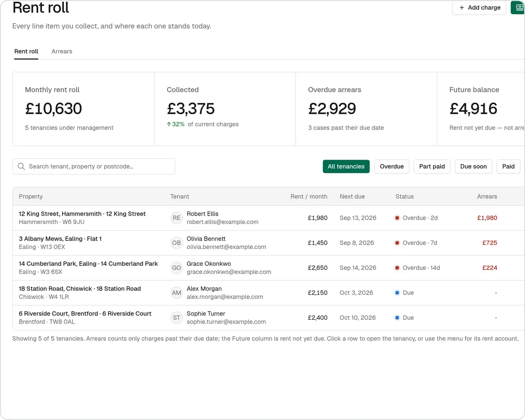Click email olivia.bennett@example.com
525x420 pixels.
(227, 247)
